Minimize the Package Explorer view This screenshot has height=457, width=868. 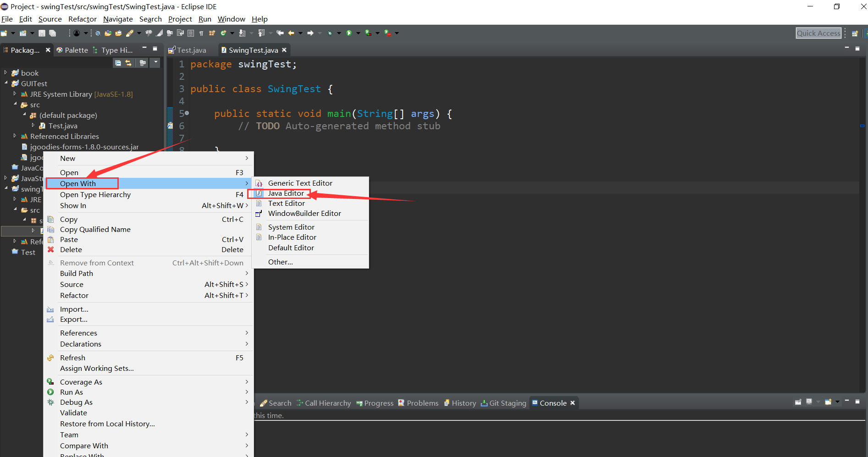tap(144, 48)
